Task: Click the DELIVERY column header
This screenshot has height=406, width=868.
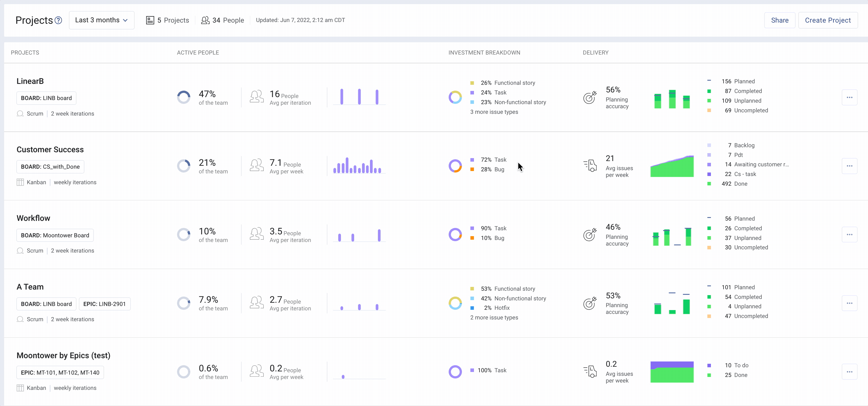Action: pyautogui.click(x=596, y=53)
